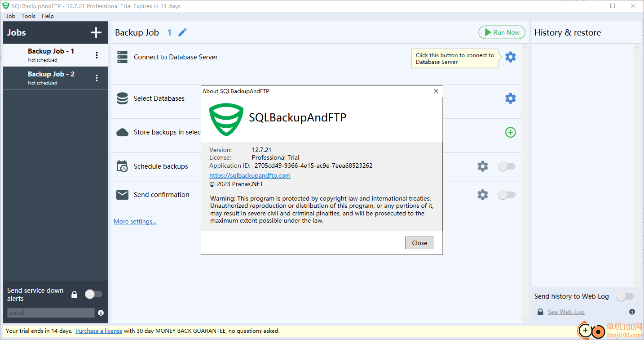Select Backup Job - 1 in Jobs list
Image resolution: width=644 pixels, height=340 pixels.
pyautogui.click(x=56, y=55)
